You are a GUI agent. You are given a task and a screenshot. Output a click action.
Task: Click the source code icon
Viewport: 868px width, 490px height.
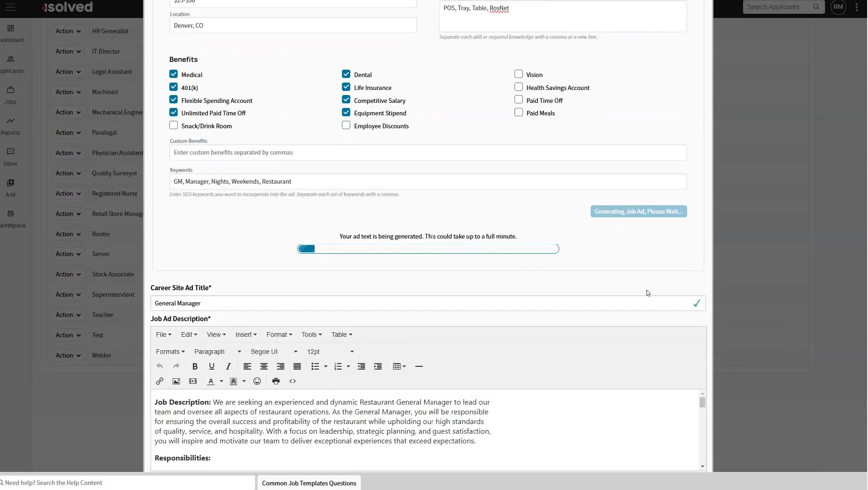(x=293, y=381)
